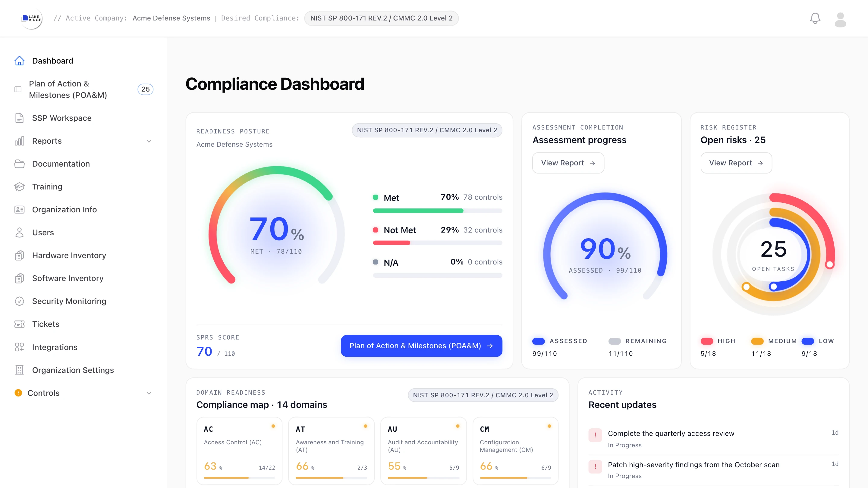This screenshot has width=868, height=488.
Task: Click the Integrations grid icon
Action: click(19, 347)
